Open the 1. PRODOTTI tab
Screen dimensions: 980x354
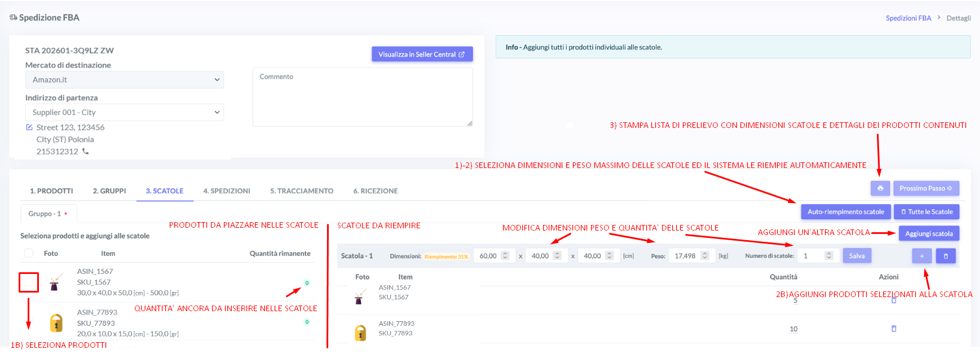pos(51,191)
